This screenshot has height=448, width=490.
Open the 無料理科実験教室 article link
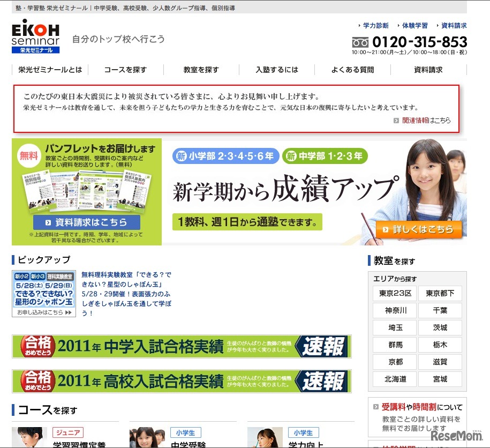click(x=126, y=294)
